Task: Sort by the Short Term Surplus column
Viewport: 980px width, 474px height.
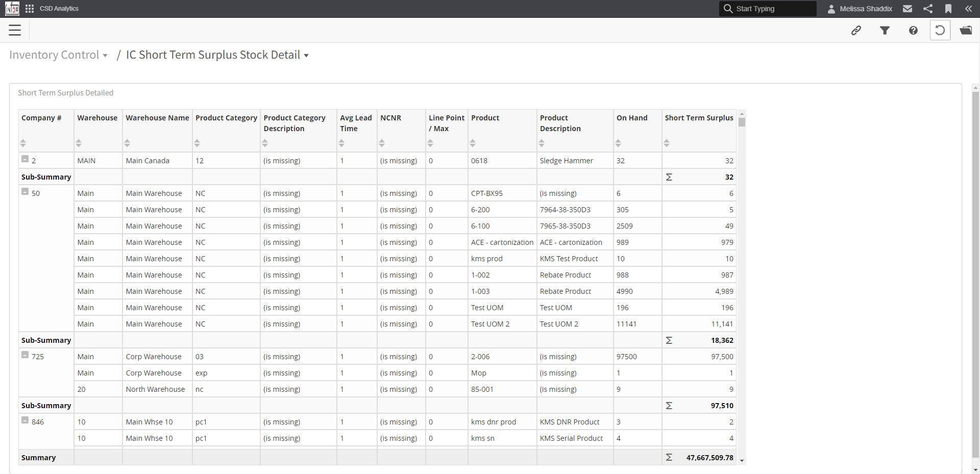Action: (667, 143)
